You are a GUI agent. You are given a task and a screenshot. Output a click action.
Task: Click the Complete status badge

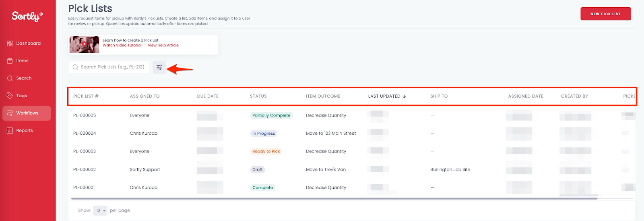(262, 188)
